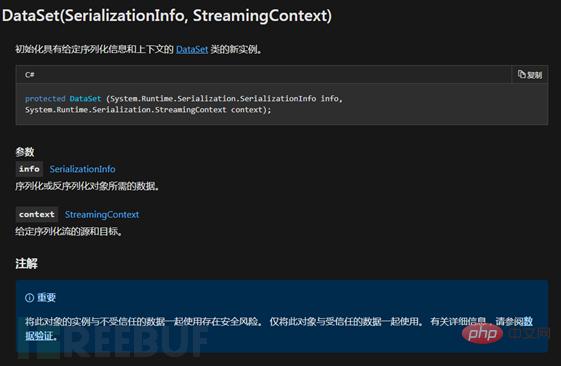Select the info parameter name

(29, 169)
